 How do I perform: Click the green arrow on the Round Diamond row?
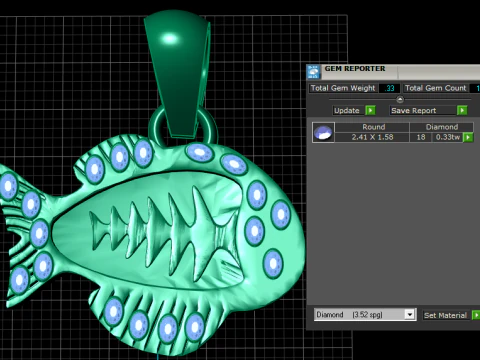(x=468, y=137)
